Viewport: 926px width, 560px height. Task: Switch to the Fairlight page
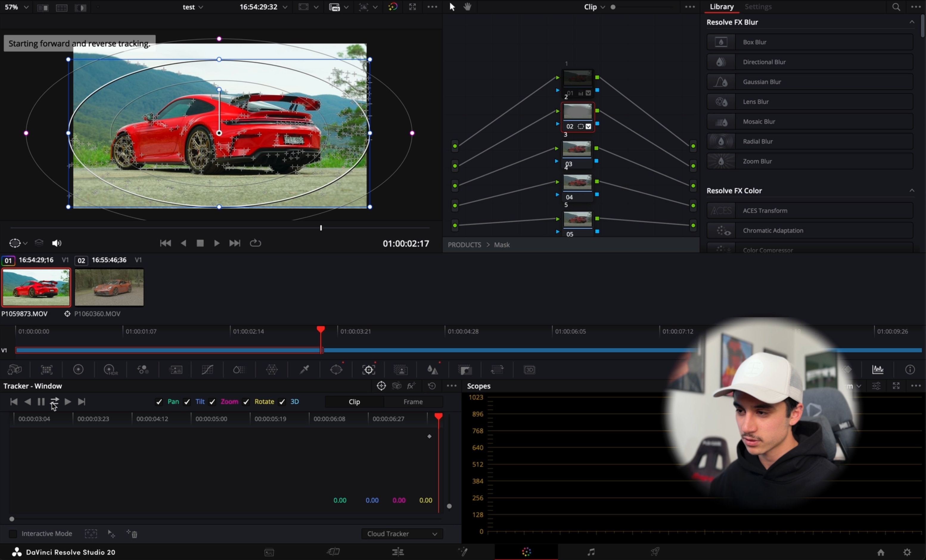pos(591,552)
